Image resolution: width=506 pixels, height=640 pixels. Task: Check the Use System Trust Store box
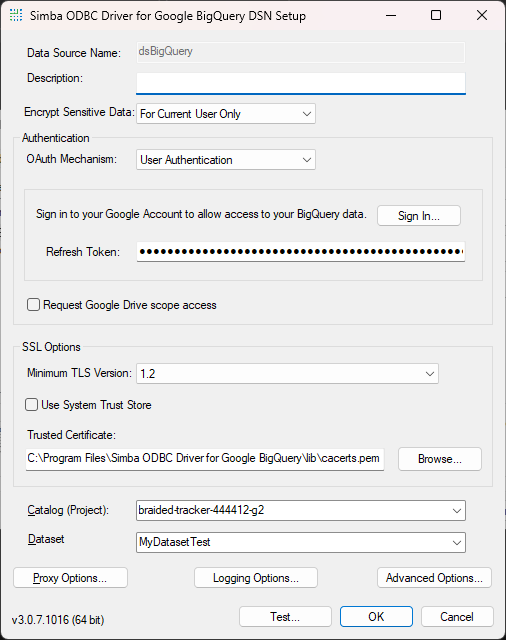pos(31,404)
